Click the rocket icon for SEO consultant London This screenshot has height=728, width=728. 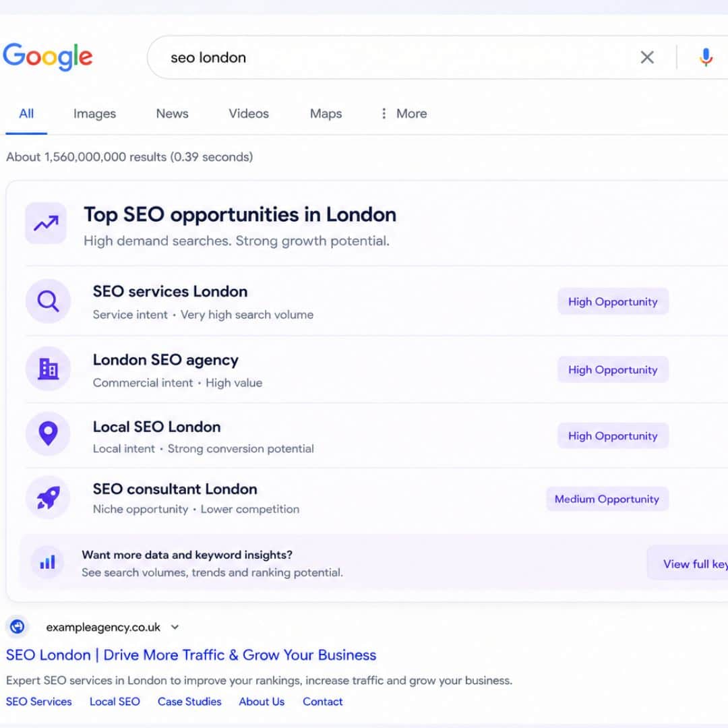(48, 497)
